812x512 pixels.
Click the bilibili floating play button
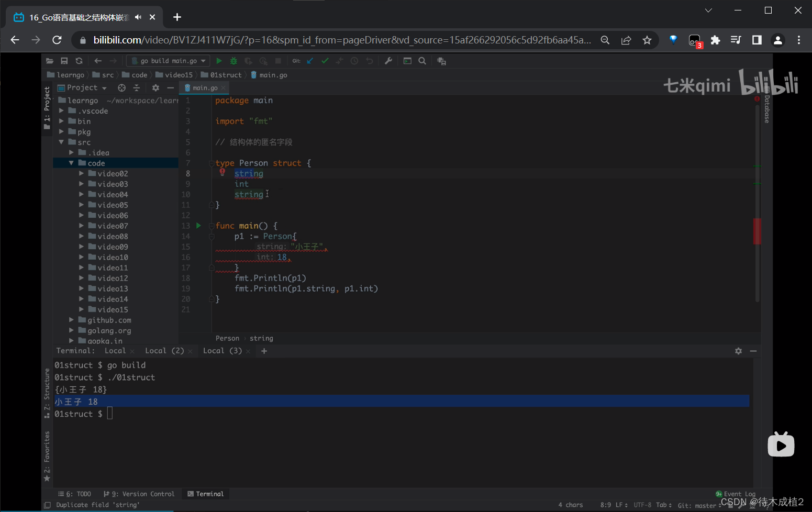(781, 444)
